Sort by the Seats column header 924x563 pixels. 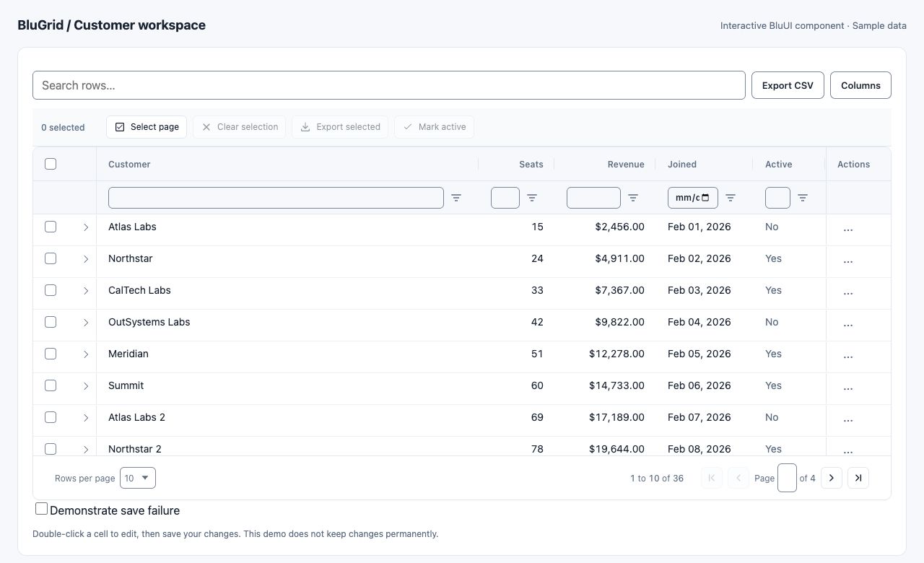[x=531, y=165]
